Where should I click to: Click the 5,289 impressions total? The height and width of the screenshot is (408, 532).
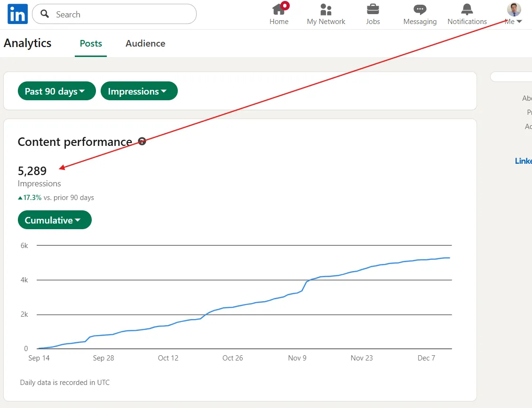click(x=32, y=171)
